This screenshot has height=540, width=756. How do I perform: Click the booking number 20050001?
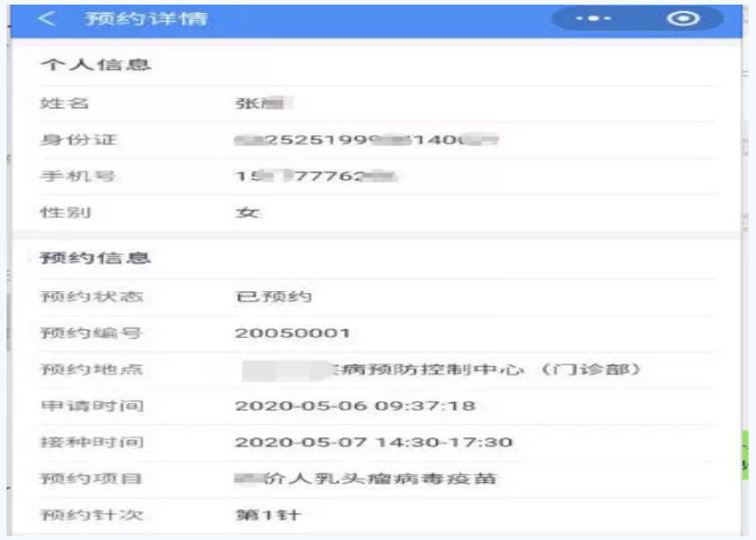(x=293, y=333)
